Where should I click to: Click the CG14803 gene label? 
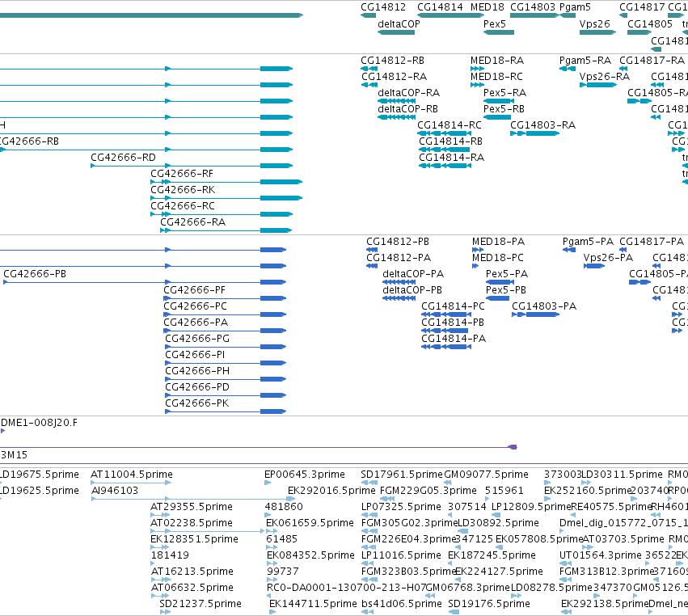[x=533, y=7]
